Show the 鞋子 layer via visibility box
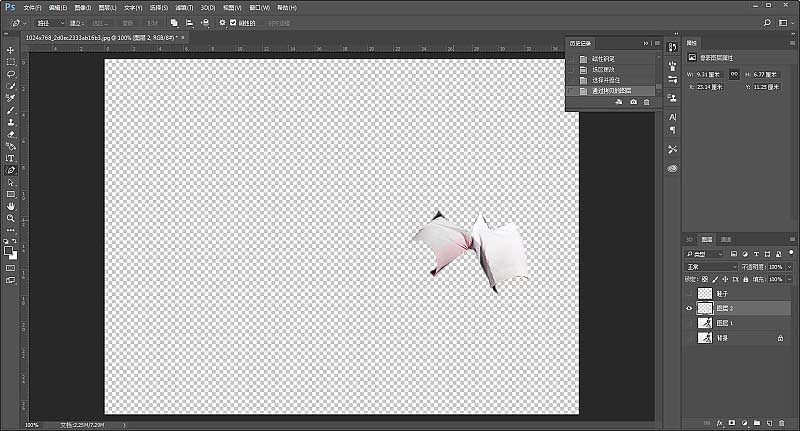This screenshot has height=431, width=800. click(689, 294)
